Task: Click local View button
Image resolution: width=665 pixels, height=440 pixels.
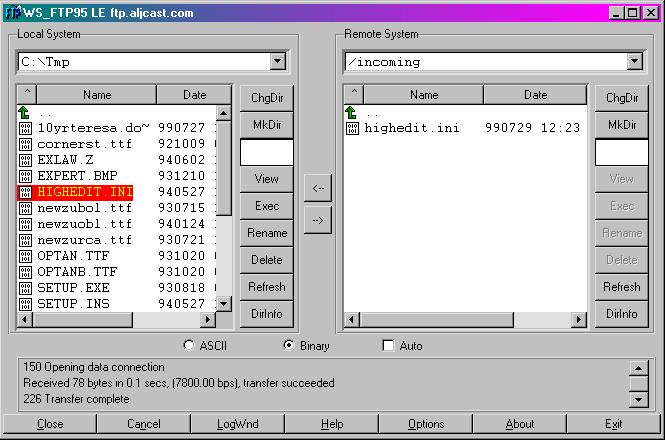Action: pyautogui.click(x=267, y=179)
